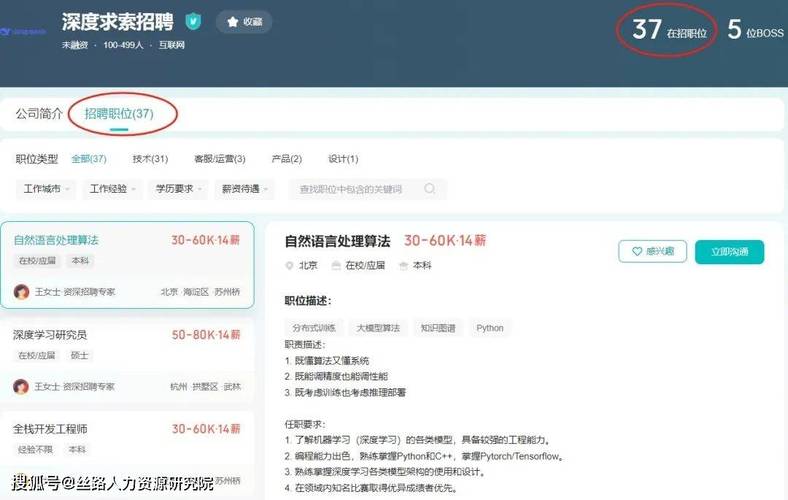Expand the 学历要求 dropdown

point(178,189)
